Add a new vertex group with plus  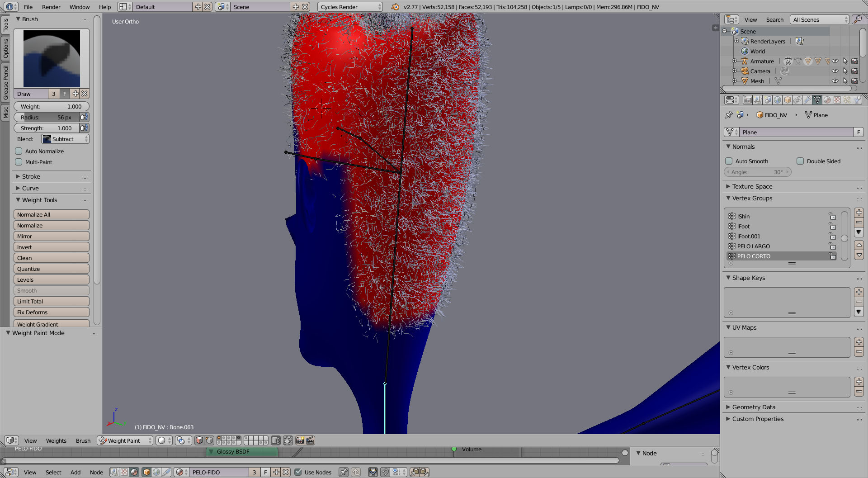click(859, 213)
